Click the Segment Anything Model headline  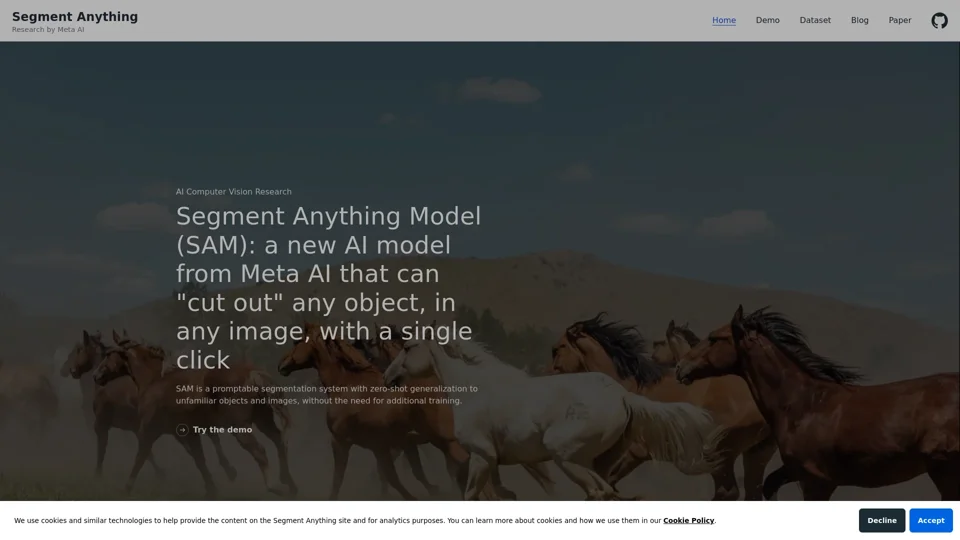(329, 288)
